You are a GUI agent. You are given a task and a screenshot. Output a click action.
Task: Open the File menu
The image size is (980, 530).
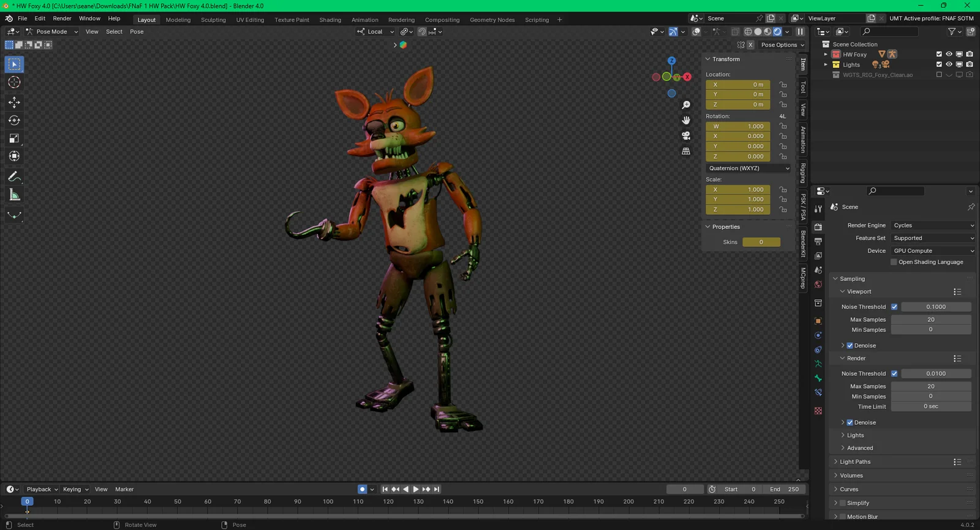coord(22,18)
